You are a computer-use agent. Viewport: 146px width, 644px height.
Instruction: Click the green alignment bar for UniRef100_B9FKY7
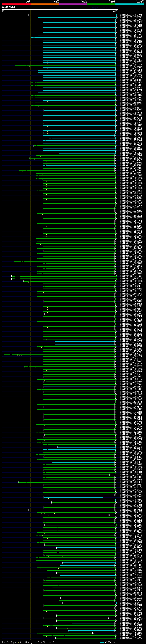click(x=65, y=65)
